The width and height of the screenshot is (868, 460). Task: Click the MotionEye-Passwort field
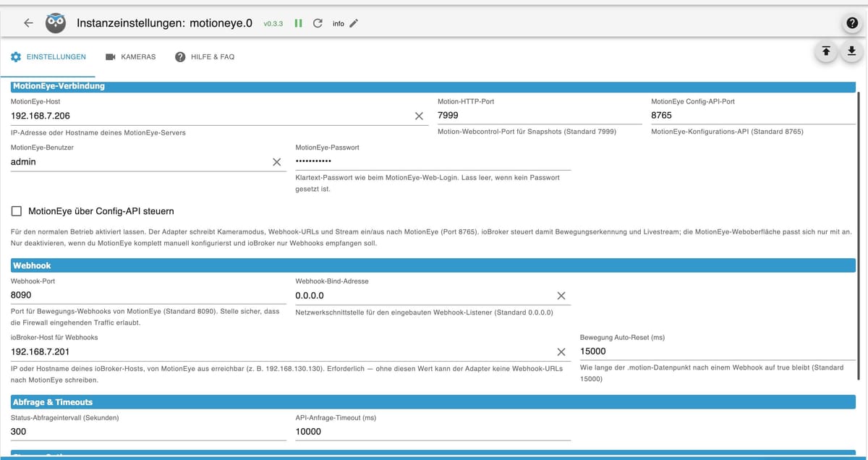click(x=433, y=162)
